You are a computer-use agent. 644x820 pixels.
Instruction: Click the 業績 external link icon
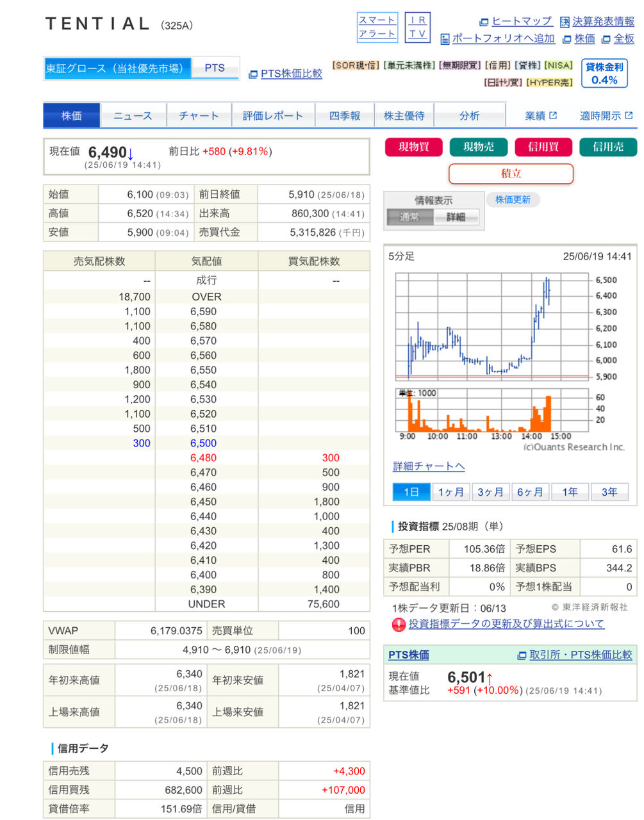553,116
